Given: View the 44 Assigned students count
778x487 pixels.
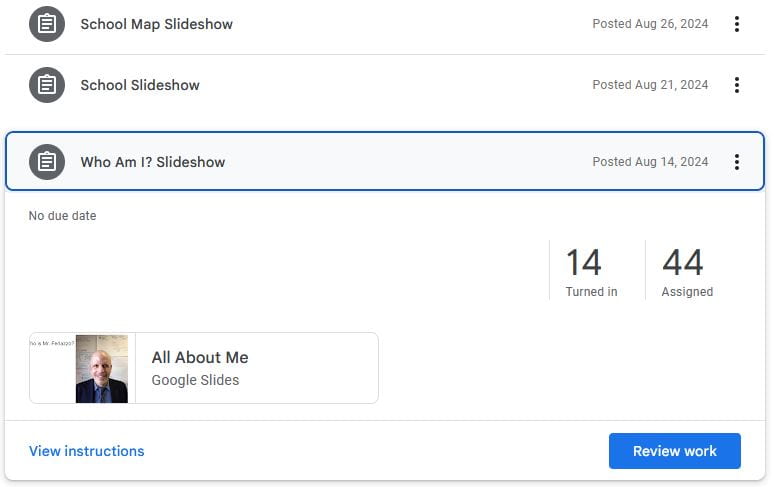Looking at the screenshot, I should (x=686, y=270).
